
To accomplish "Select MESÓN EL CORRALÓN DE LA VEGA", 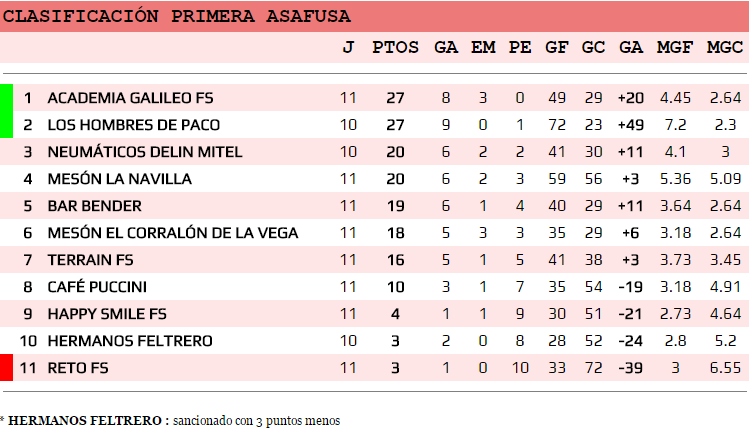I will [173, 233].
